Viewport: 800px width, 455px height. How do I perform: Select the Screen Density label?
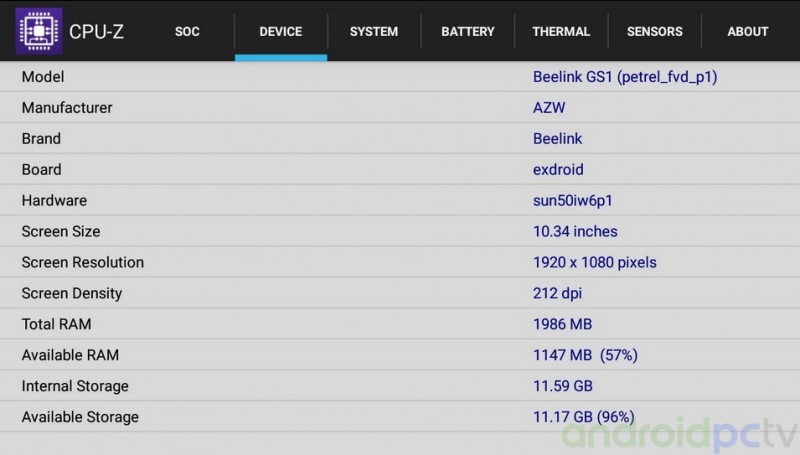[x=72, y=293]
